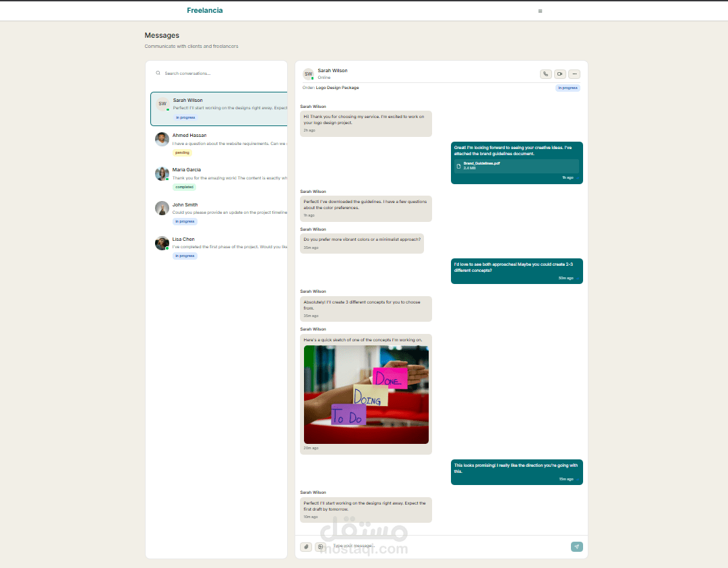The image size is (728, 568).
Task: Click the Messages page heading
Action: pos(162,35)
